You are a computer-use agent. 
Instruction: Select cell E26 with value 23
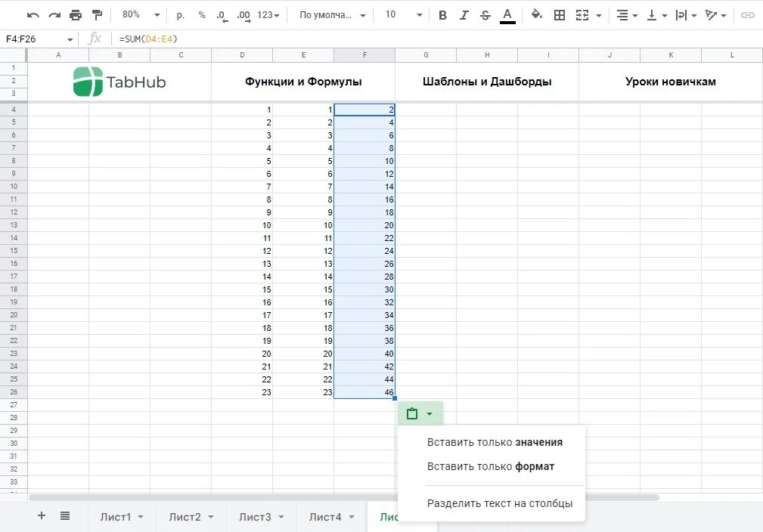pyautogui.click(x=303, y=392)
